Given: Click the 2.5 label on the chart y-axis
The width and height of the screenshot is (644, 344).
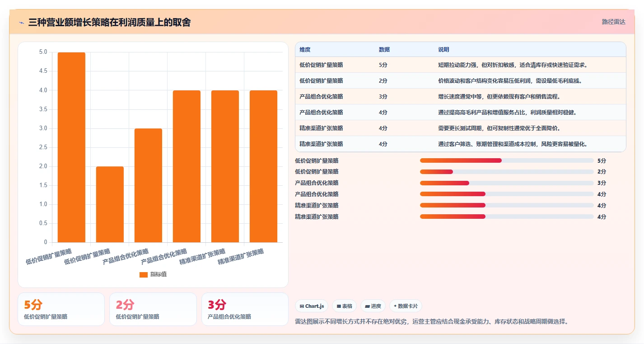Looking at the screenshot, I should 43,147.
